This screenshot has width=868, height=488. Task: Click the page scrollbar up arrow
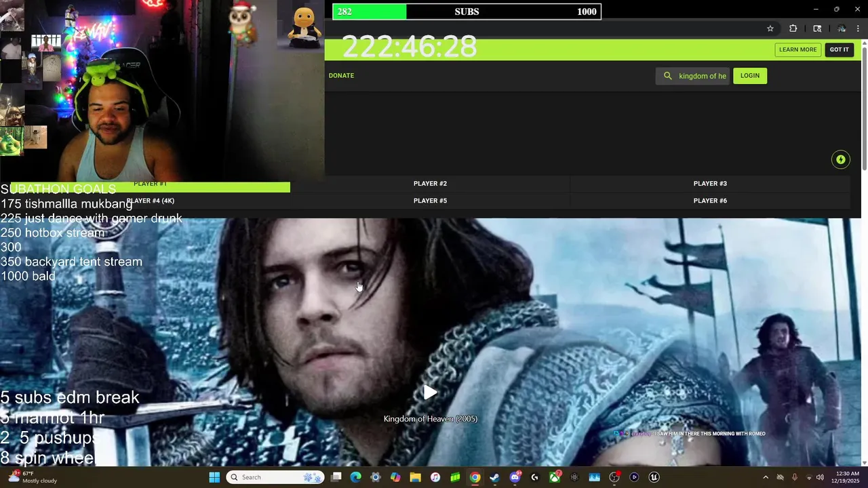coord(865,43)
